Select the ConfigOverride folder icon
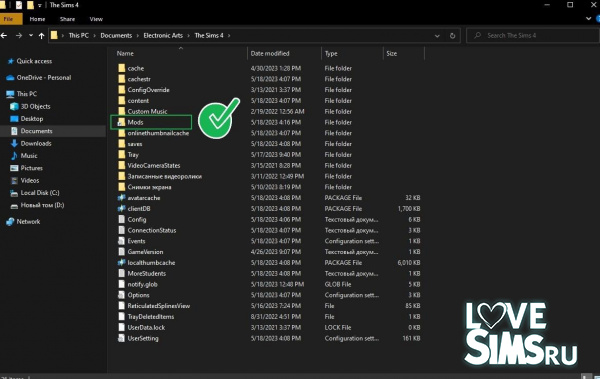This screenshot has height=379, width=600. pos(122,90)
